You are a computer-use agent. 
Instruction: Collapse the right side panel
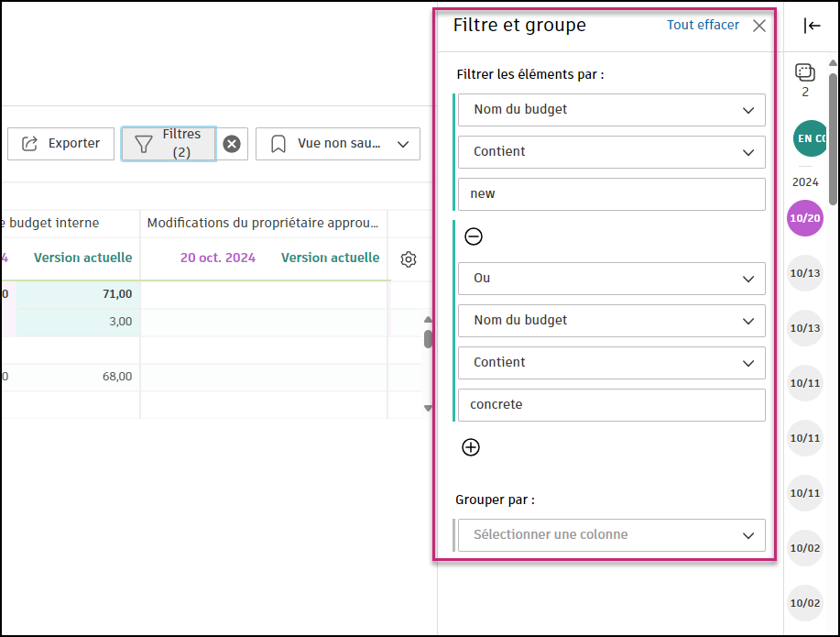[812, 26]
